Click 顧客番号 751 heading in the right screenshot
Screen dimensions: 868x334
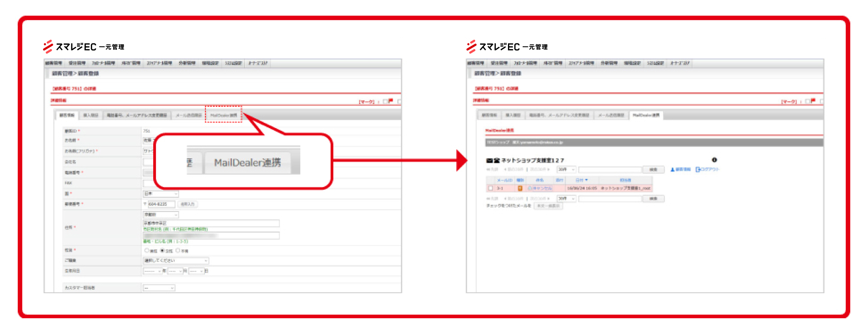pos(496,88)
